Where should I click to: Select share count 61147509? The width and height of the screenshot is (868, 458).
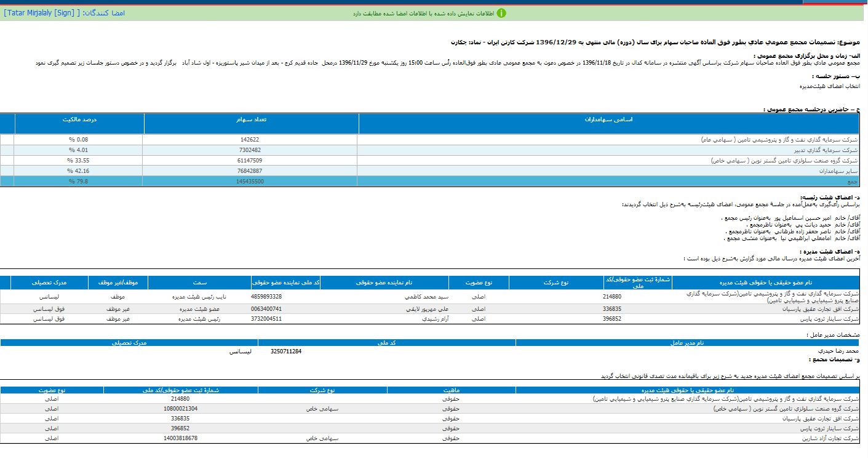(250, 160)
